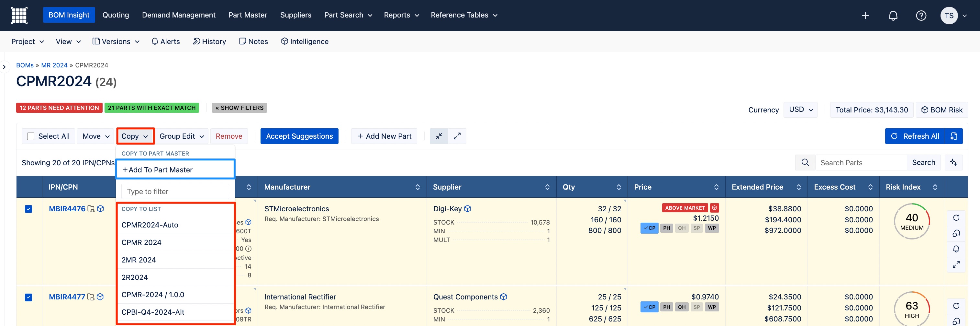Image resolution: width=980 pixels, height=326 pixels.
Task: Click the red cube icon beside ABOVE MARKET
Action: (714, 208)
